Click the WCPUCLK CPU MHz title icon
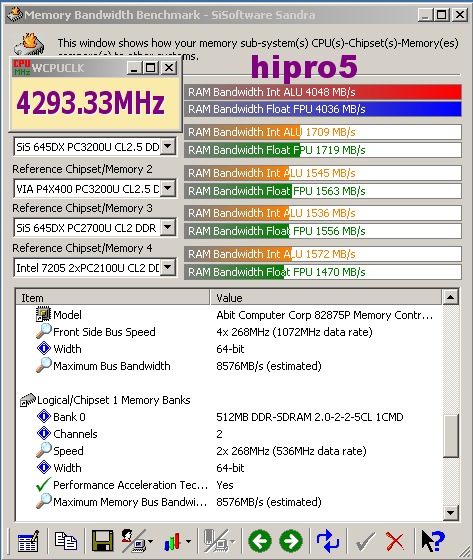Viewport: 473px width, 560px height. pyautogui.click(x=22, y=68)
